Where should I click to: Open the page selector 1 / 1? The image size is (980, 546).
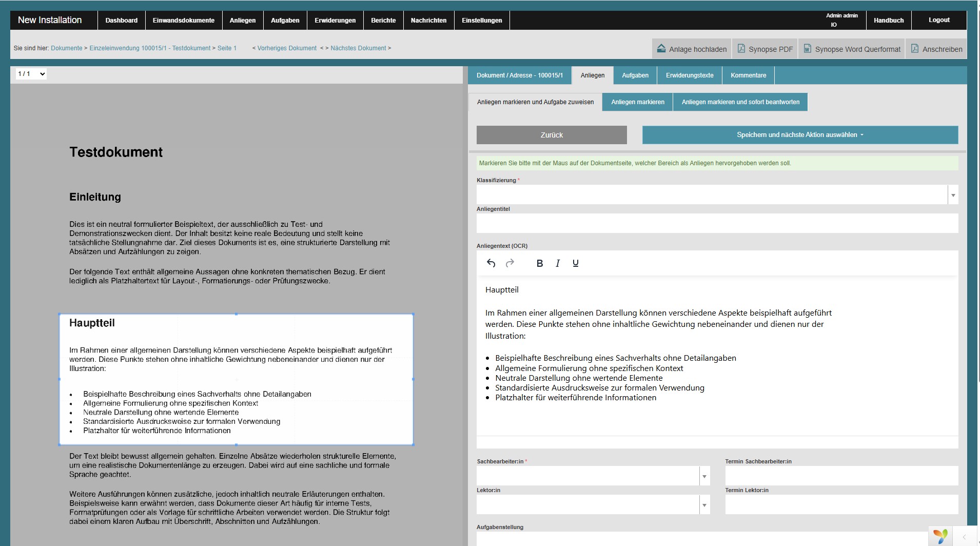31,74
